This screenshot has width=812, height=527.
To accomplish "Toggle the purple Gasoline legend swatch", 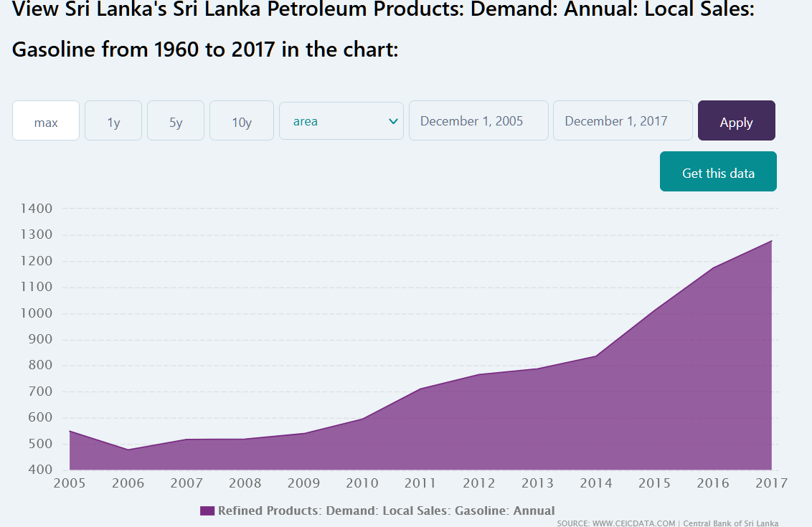I will click(207, 511).
